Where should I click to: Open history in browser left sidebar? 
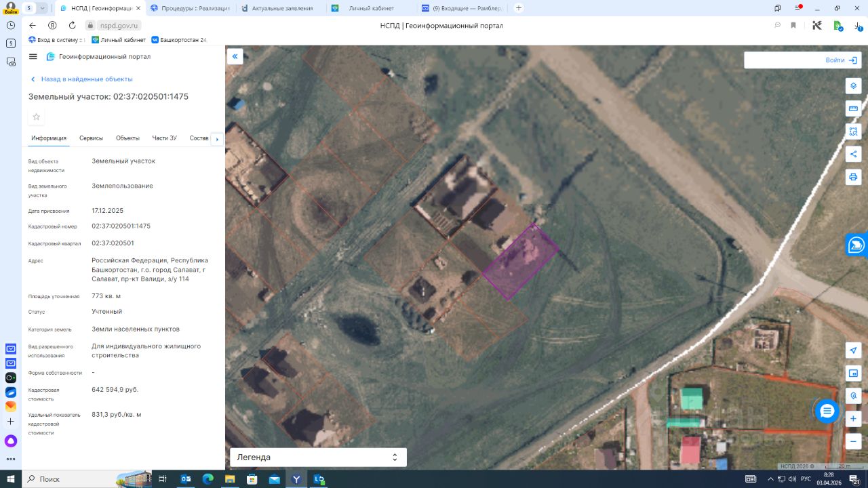click(11, 25)
